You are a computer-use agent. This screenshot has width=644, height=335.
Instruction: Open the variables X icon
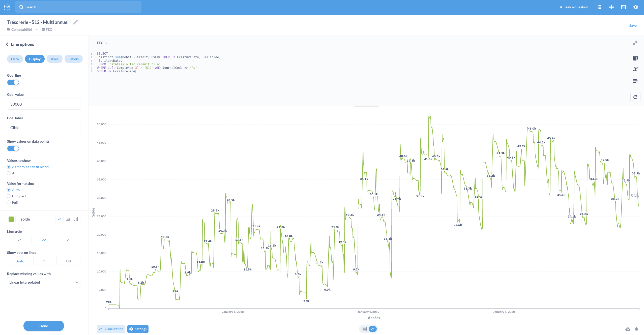[635, 69]
